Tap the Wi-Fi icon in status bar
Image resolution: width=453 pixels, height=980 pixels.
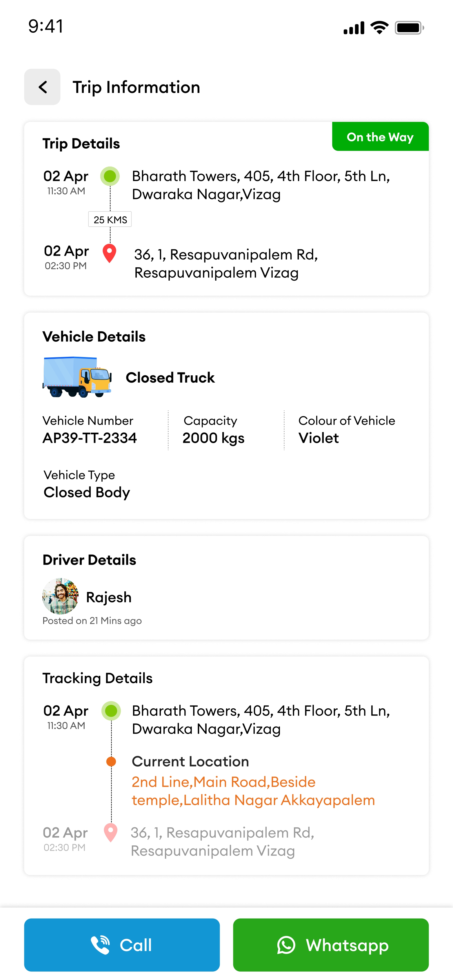pos(379,28)
